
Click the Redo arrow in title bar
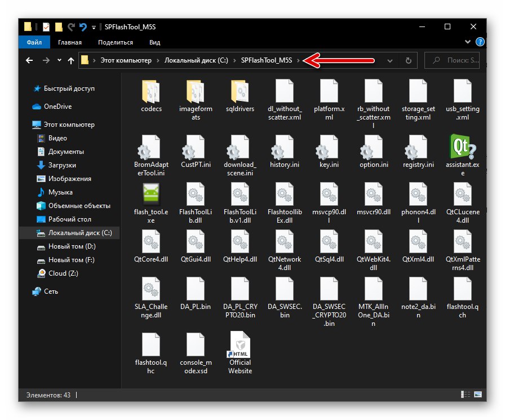click(x=71, y=26)
